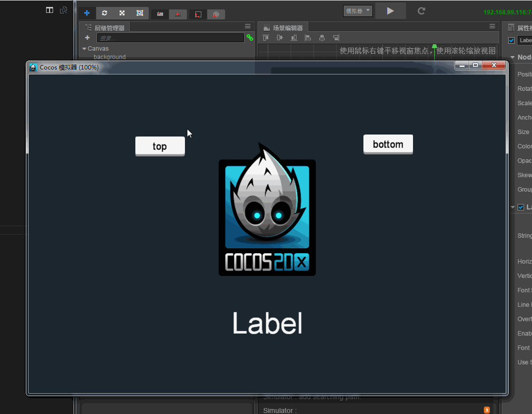Minimize the Cocos simulator window

(x=462, y=65)
